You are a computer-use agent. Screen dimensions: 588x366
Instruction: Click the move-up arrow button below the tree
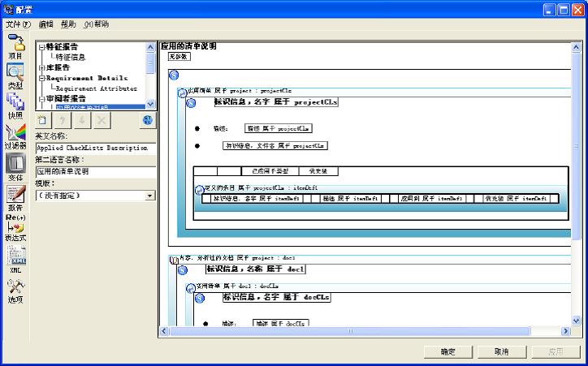click(63, 120)
